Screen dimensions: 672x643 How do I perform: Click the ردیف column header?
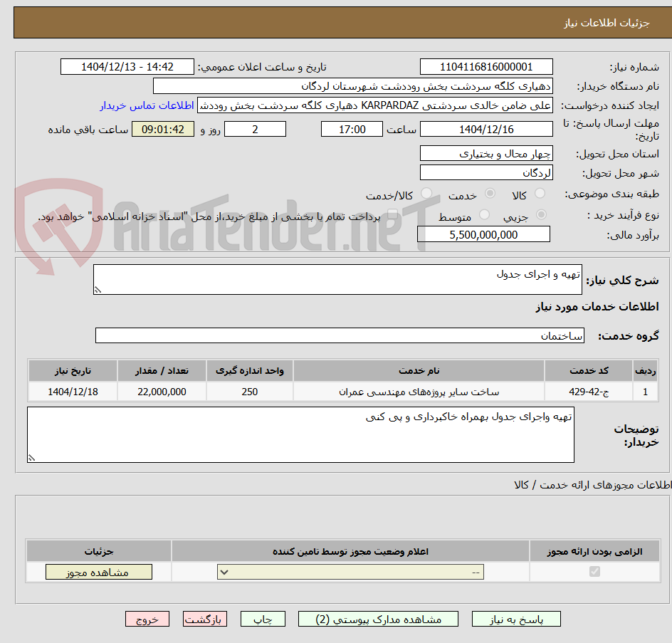pyautogui.click(x=646, y=371)
